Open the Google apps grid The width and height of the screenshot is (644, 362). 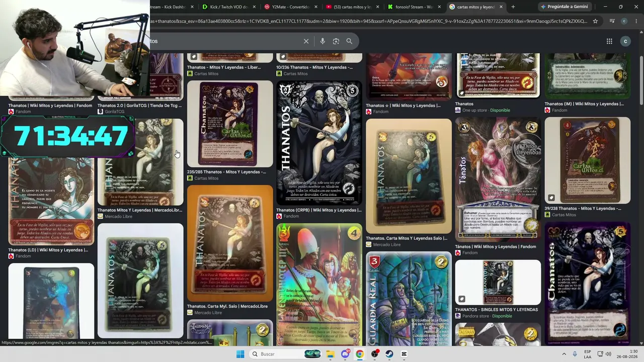[609, 41]
